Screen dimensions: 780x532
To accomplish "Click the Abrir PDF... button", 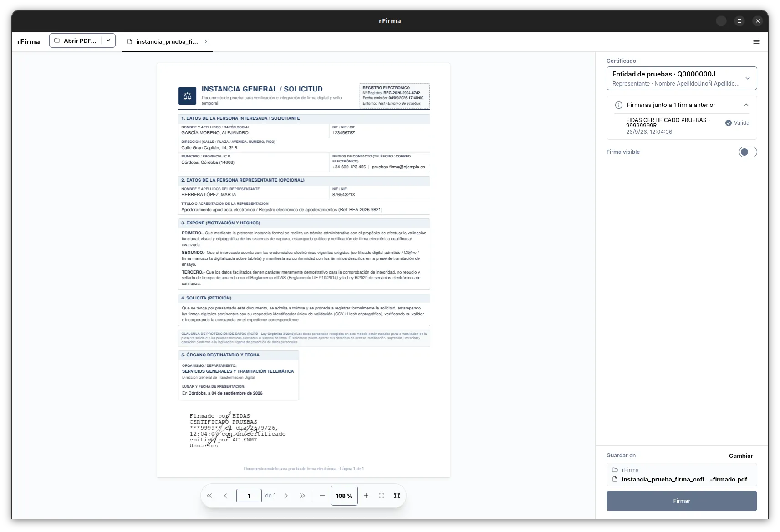I will coord(75,41).
